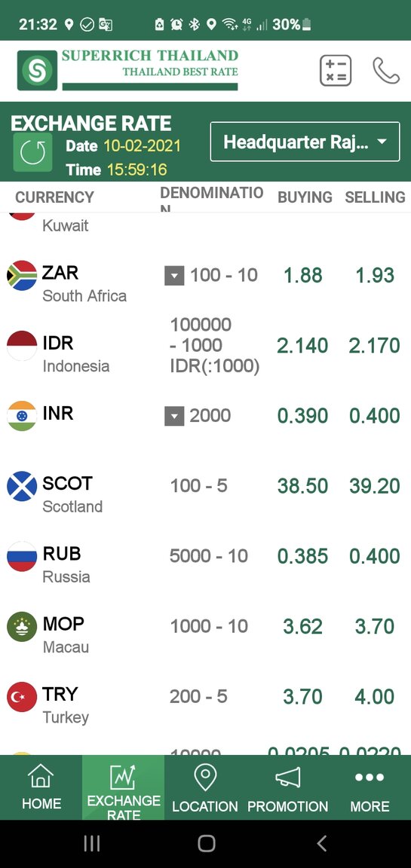Expand ZAR denomination dropdown arrow

pos(174,275)
